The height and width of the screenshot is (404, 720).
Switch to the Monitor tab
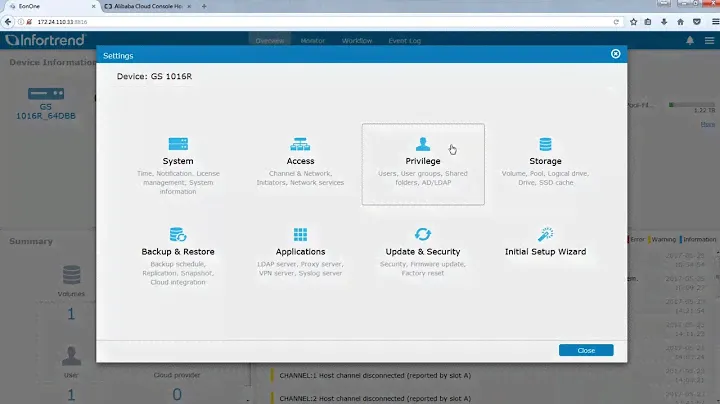click(313, 40)
